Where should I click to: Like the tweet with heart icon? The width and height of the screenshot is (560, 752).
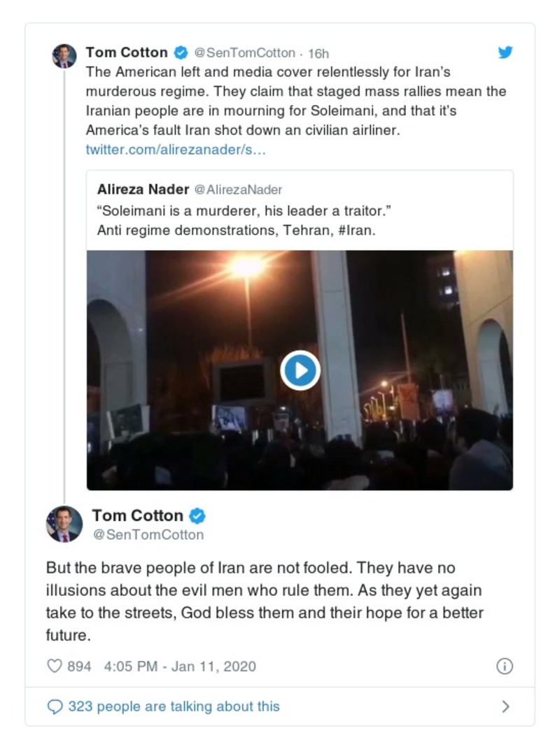(55, 666)
